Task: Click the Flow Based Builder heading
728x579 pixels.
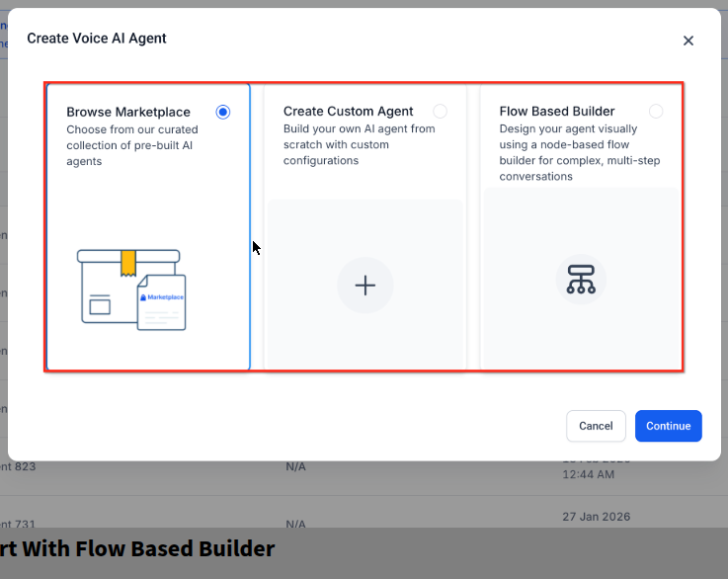Action: point(557,112)
